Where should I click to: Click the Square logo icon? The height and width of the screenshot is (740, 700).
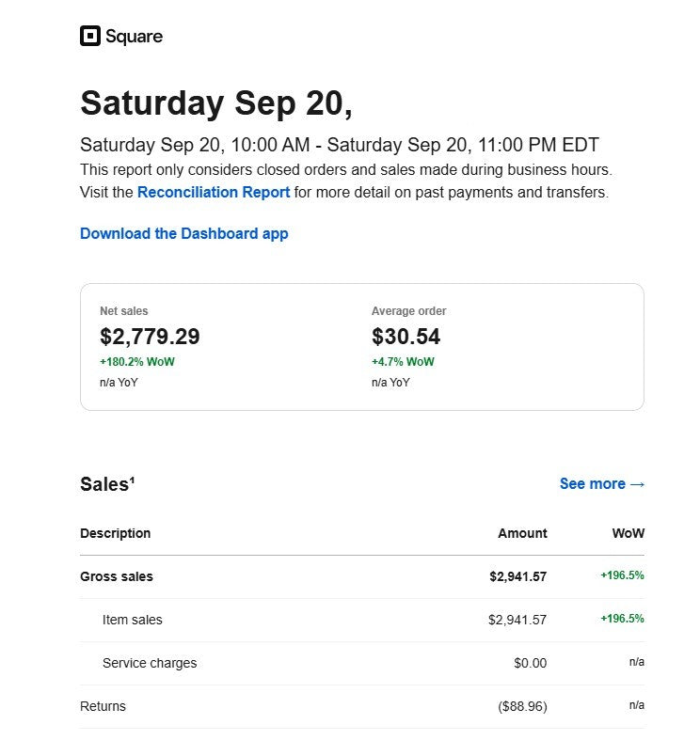(x=89, y=37)
